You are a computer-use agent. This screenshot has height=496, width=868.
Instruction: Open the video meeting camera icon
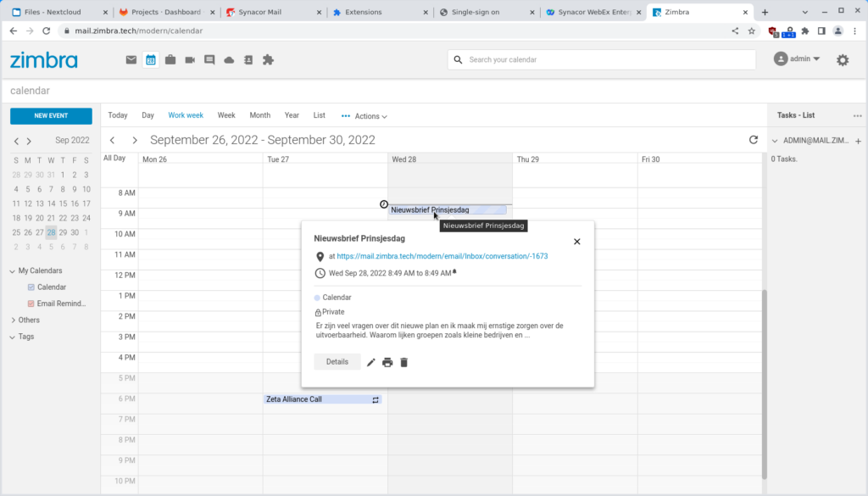[189, 59]
